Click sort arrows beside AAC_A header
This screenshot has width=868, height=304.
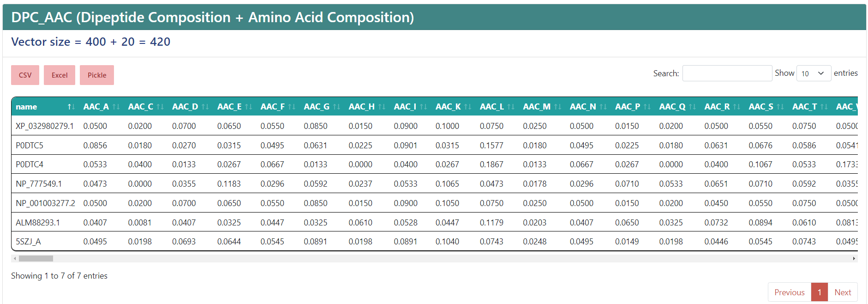[x=116, y=107]
